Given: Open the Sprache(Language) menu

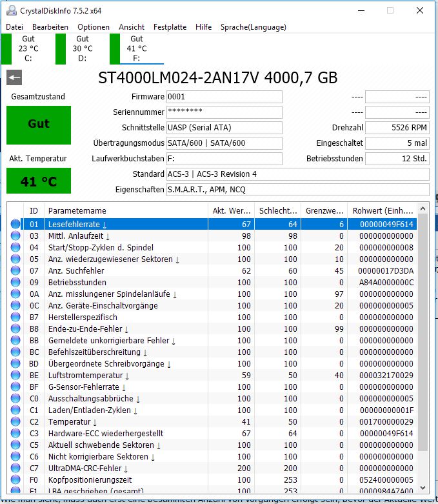Looking at the screenshot, I should 254,27.
